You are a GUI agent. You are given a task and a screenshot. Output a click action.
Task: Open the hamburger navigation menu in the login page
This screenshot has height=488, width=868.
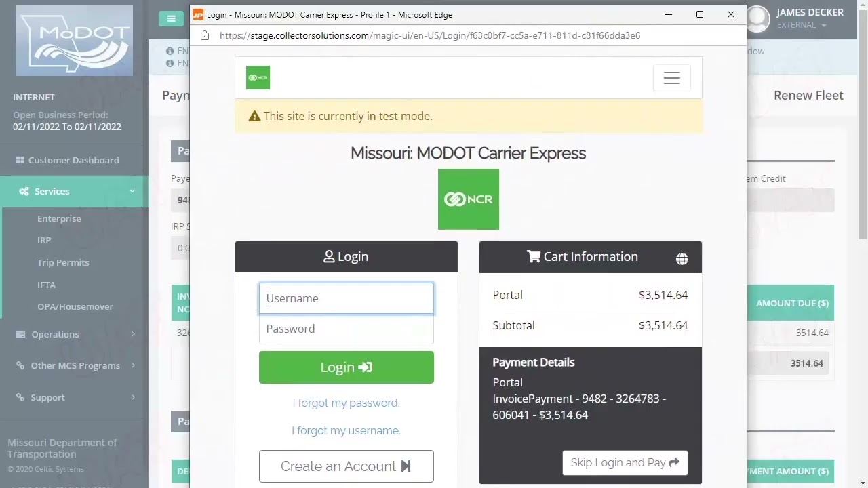(671, 78)
